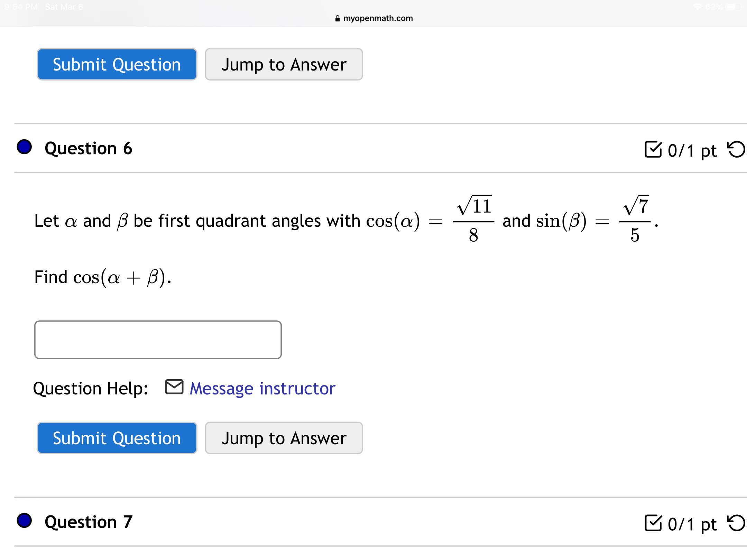The image size is (747, 560).
Task: Click Question 7 blue status dot
Action: (x=24, y=521)
